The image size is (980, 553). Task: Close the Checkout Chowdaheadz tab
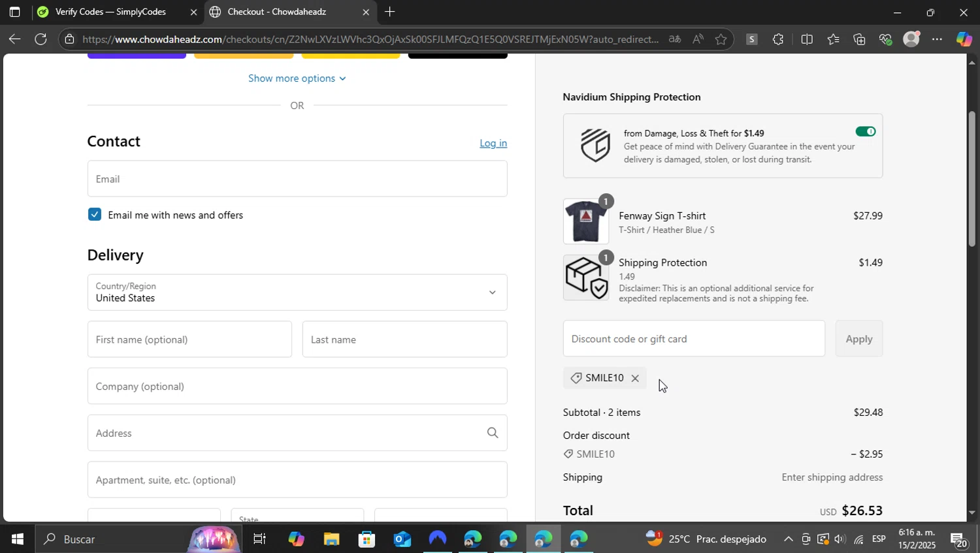366,12
